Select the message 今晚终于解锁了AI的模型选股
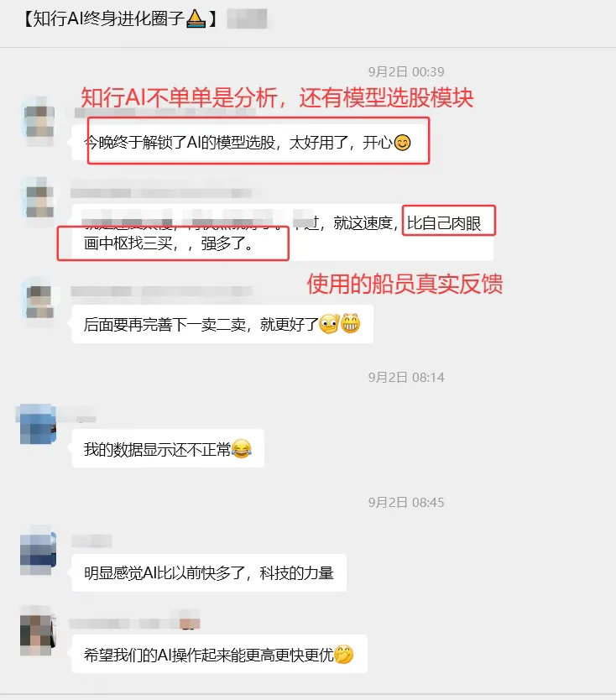Screen dimensions: 616x700 click(250, 143)
